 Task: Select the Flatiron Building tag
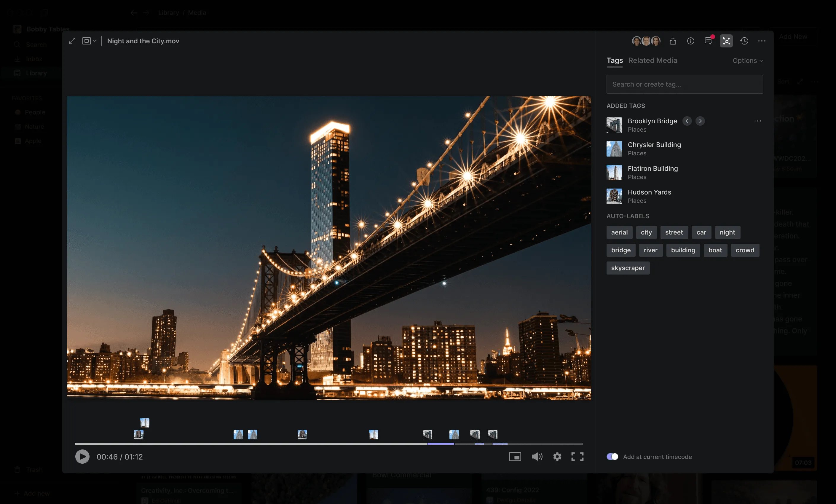pos(684,173)
